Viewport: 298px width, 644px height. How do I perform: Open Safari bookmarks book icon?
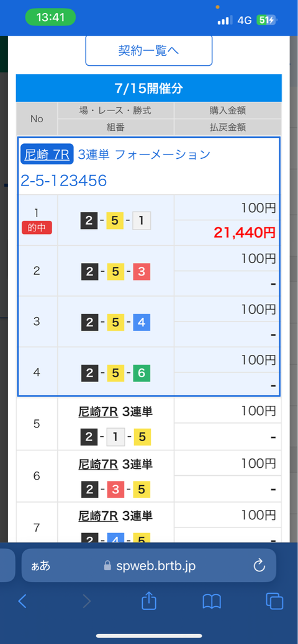212,601
